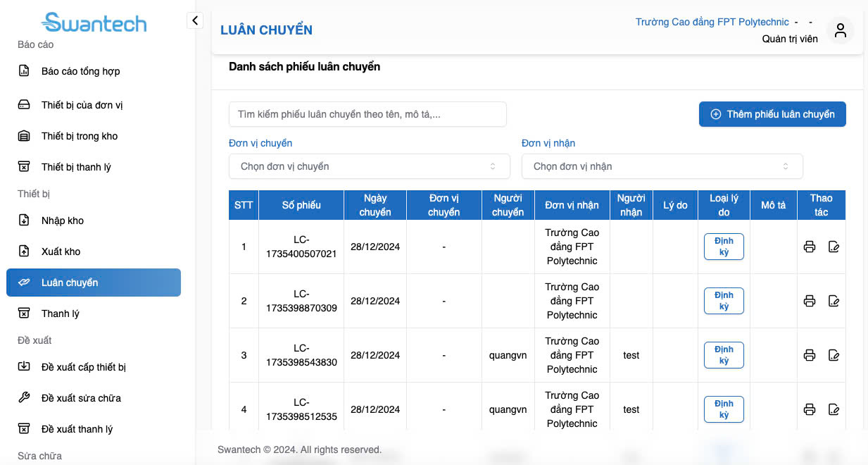Open the Đơn vị chuyển dropdown

369,166
